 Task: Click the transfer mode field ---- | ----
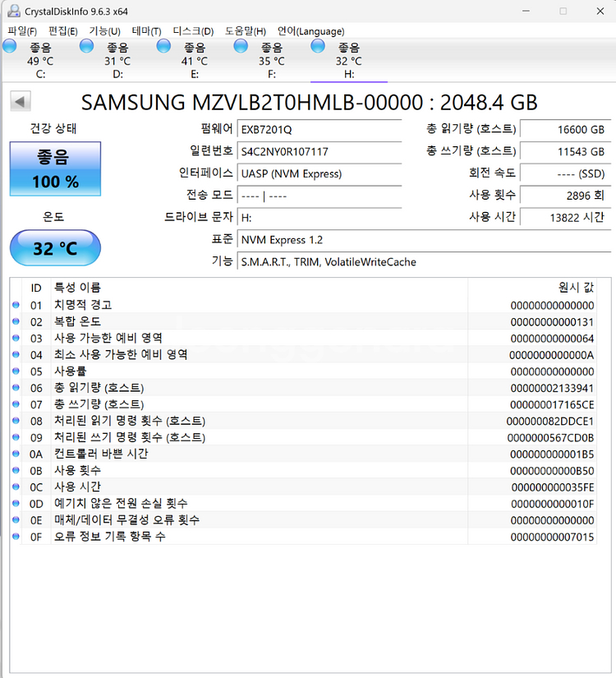[x=319, y=196]
